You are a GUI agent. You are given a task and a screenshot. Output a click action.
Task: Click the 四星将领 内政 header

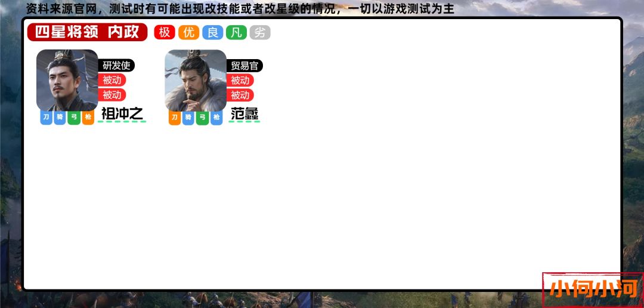(x=87, y=32)
